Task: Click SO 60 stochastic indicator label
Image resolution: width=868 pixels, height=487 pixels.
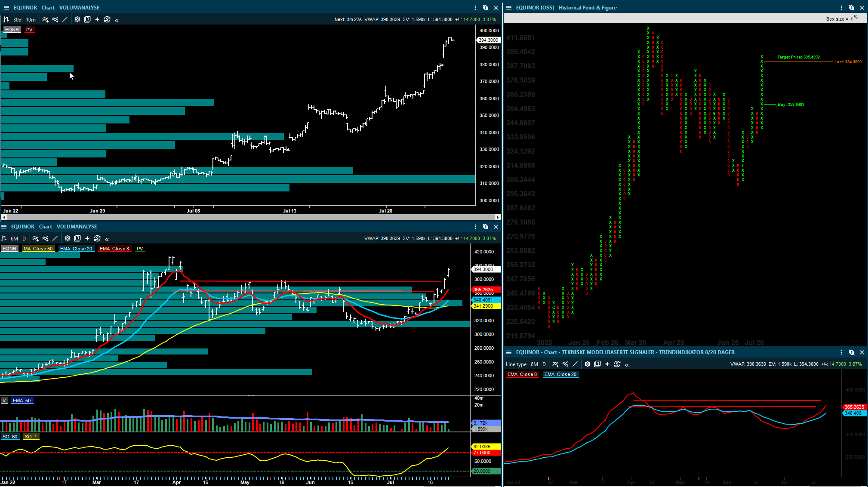Action: pyautogui.click(x=10, y=437)
